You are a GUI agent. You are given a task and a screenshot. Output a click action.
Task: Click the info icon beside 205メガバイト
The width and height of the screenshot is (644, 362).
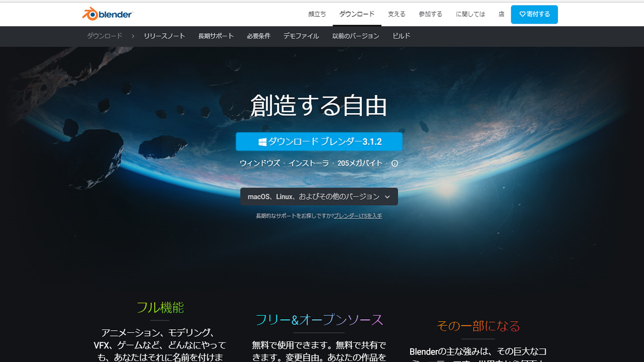pyautogui.click(x=395, y=163)
